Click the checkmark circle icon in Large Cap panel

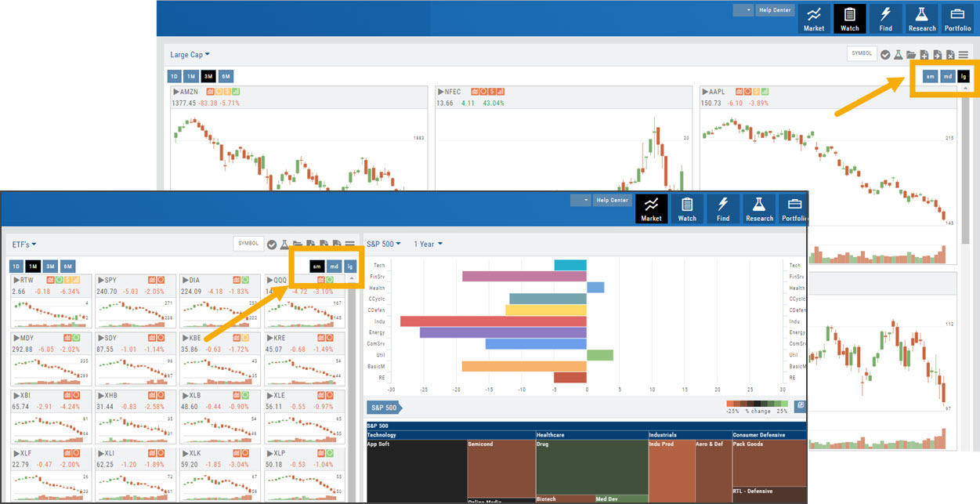click(x=885, y=55)
